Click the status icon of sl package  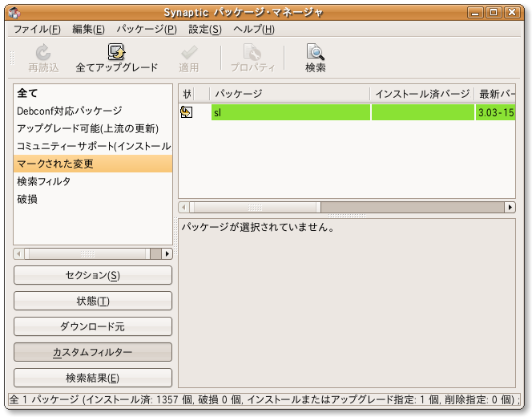click(186, 112)
